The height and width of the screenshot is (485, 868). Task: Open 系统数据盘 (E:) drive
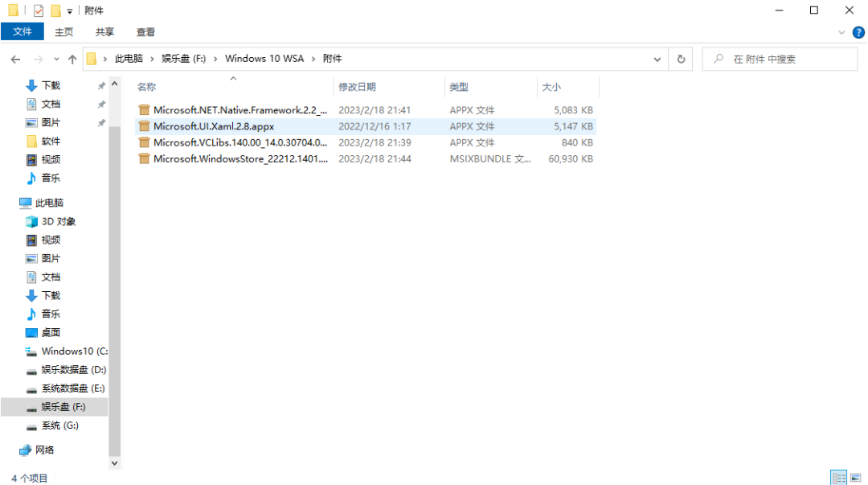pos(73,388)
